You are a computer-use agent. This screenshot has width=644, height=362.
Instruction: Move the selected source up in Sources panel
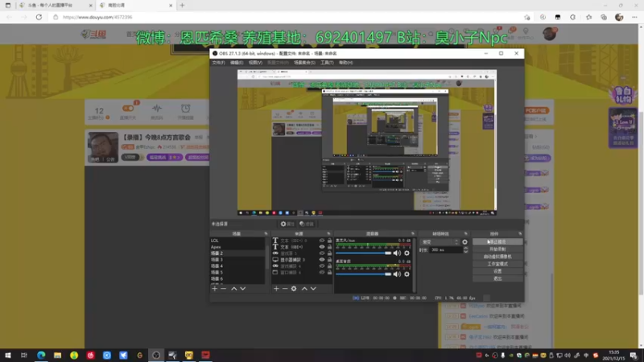coord(304,289)
